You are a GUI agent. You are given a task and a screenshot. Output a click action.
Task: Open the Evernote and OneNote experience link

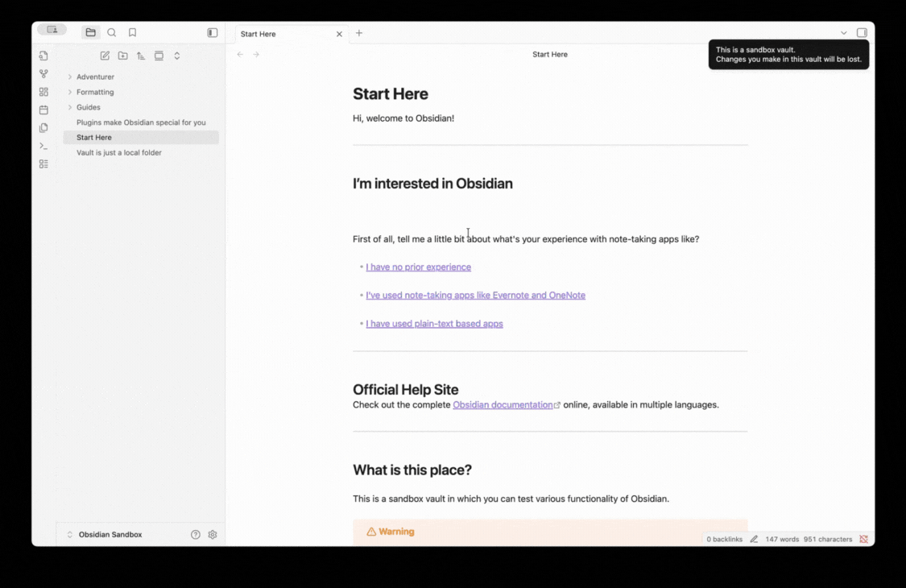point(475,296)
